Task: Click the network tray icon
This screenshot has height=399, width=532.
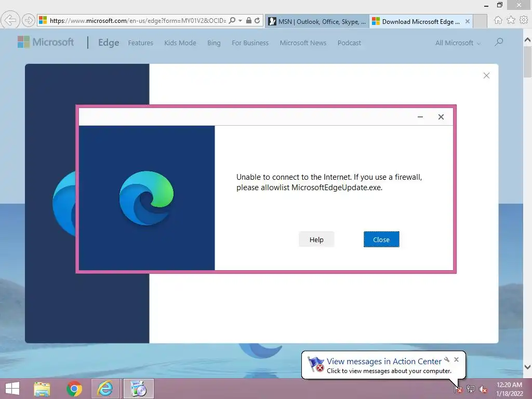Action: (x=471, y=389)
